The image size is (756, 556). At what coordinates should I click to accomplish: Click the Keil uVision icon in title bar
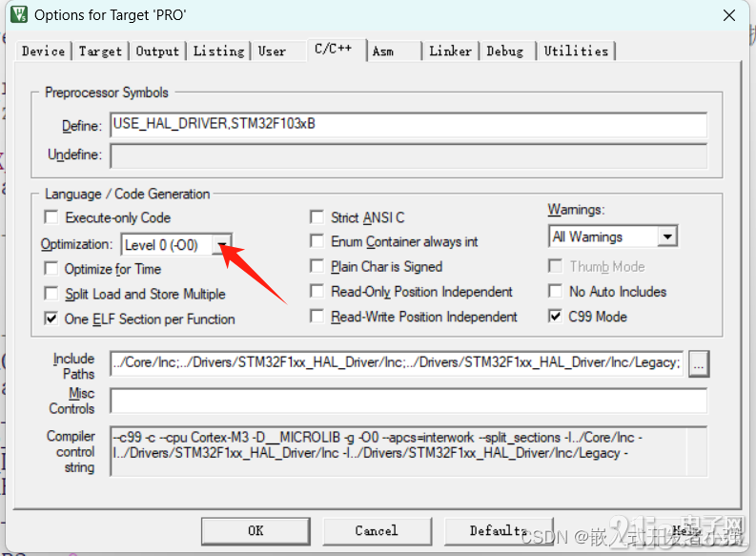pyautogui.click(x=19, y=14)
